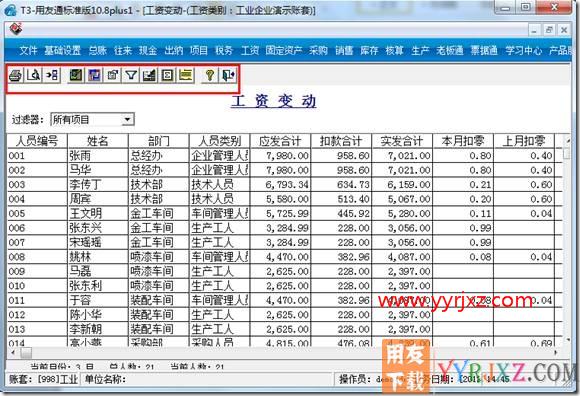Open print preview from the toolbar
This screenshot has height=396, width=580.
(x=34, y=75)
